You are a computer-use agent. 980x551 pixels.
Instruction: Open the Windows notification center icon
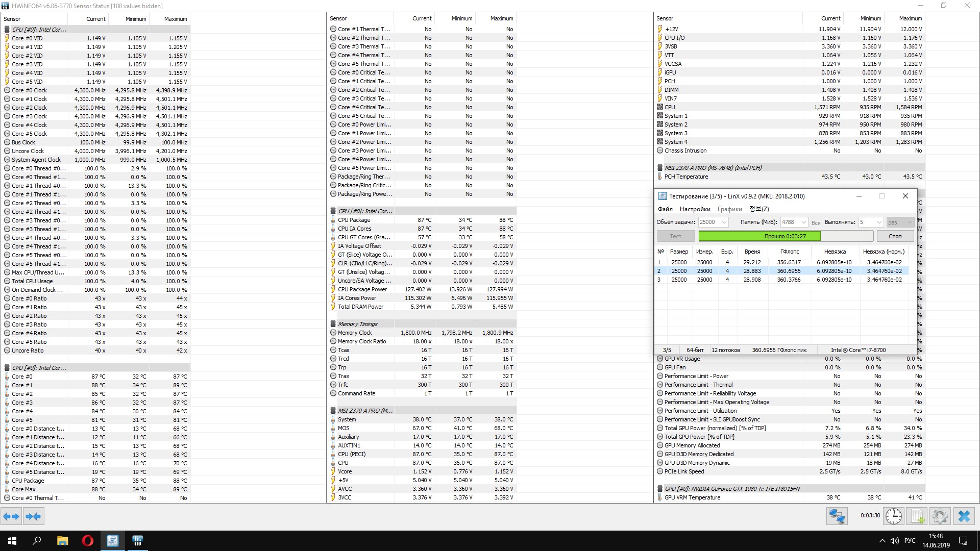pyautogui.click(x=963, y=541)
